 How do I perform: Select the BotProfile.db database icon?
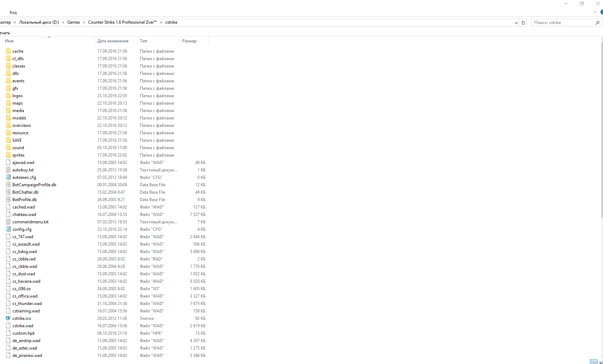[x=8, y=200]
